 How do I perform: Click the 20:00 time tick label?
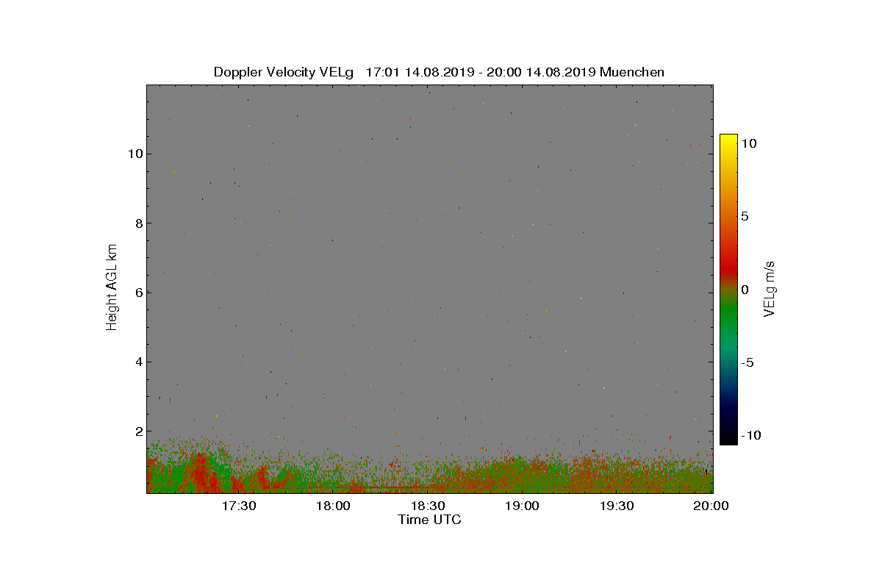pyautogui.click(x=711, y=506)
